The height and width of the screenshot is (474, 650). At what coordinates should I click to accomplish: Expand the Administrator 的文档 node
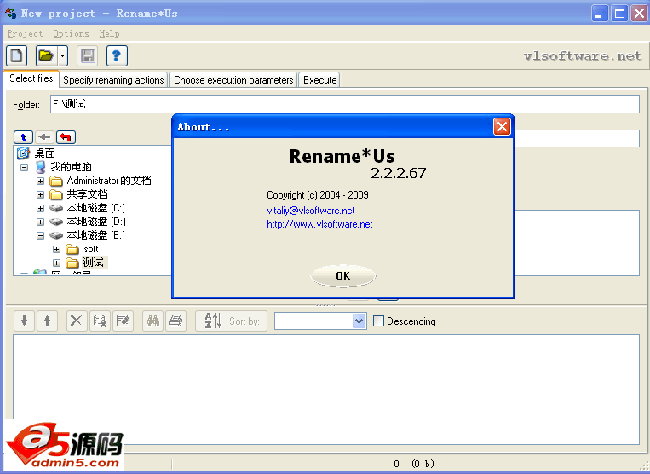(40, 181)
